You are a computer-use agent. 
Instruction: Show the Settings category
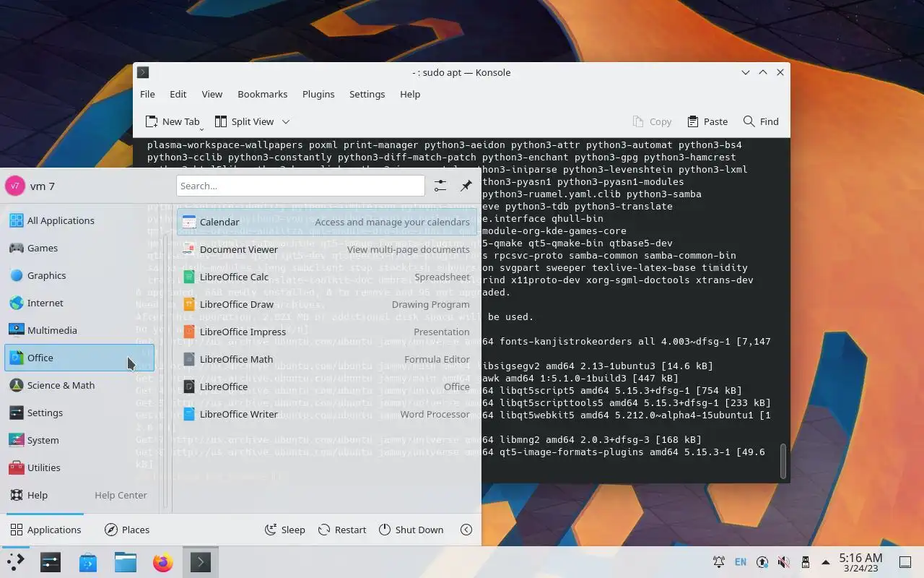[x=79, y=413]
